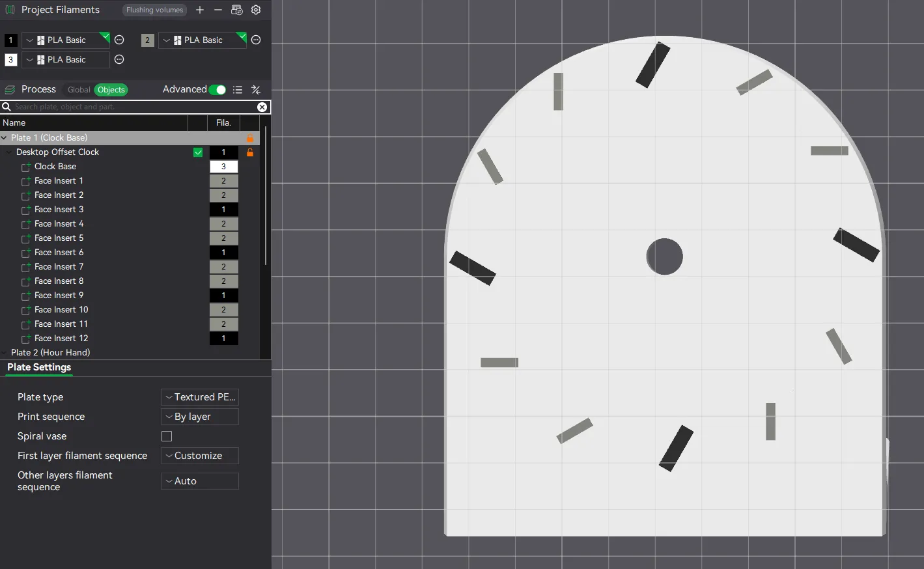
Task: Click the part icon beside Clock Base
Action: point(26,167)
